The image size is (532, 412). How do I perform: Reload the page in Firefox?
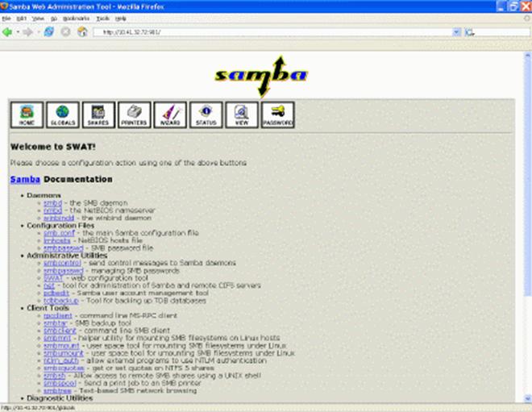49,32
